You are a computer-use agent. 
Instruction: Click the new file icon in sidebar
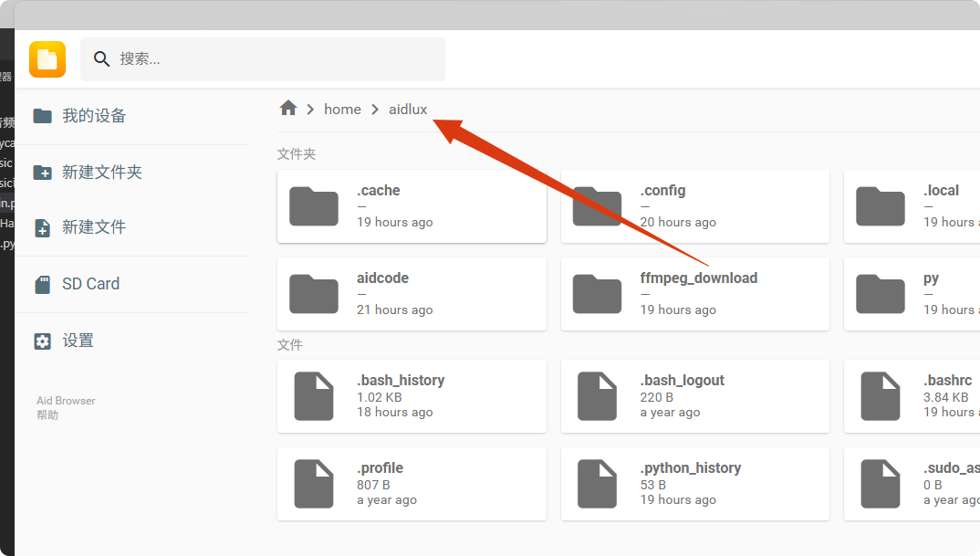point(42,228)
